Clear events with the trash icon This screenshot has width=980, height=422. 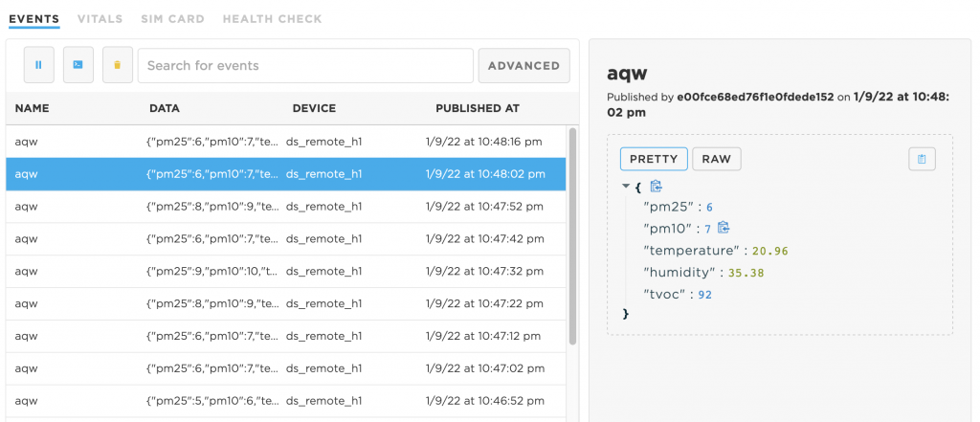coord(118,65)
